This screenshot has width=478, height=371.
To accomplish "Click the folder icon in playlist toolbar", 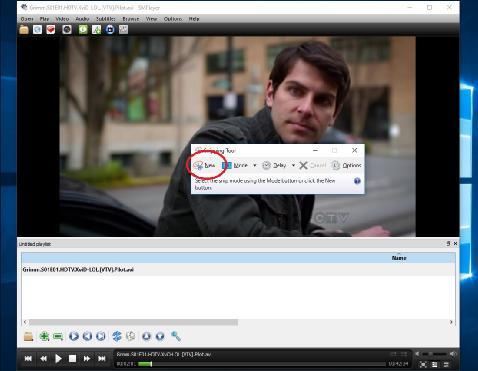I will pos(29,336).
